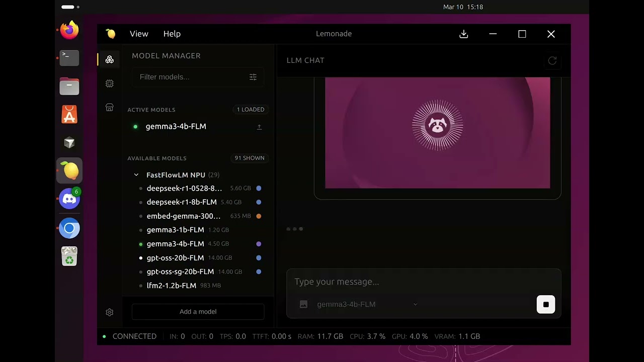Click the Activities pill in top bar
Screen dimensions: 644x362
coord(70,7)
